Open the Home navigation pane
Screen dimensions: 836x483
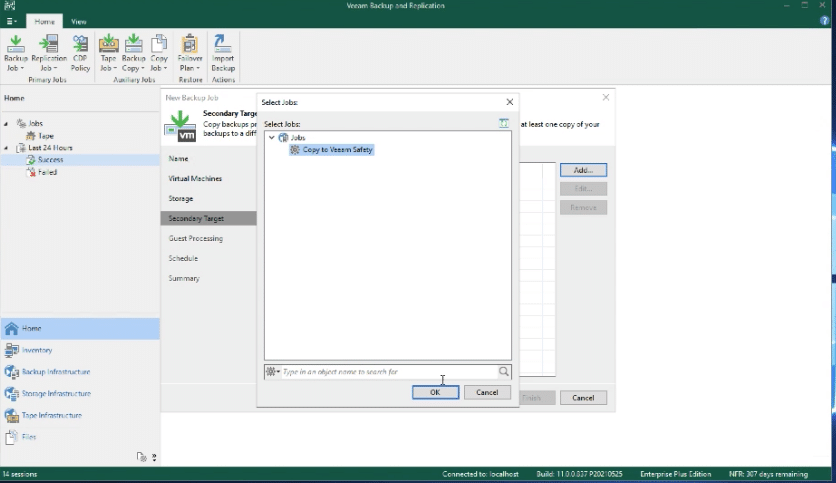[80, 328]
